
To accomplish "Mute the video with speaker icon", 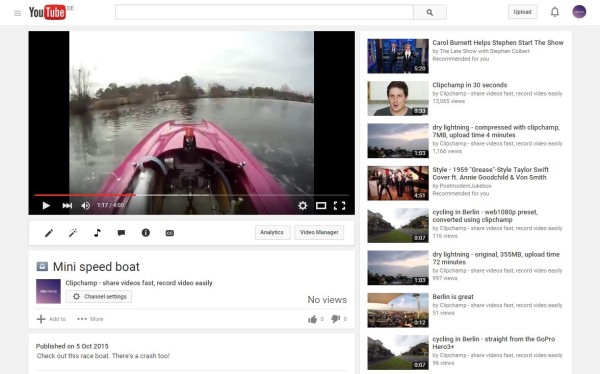I will 85,206.
